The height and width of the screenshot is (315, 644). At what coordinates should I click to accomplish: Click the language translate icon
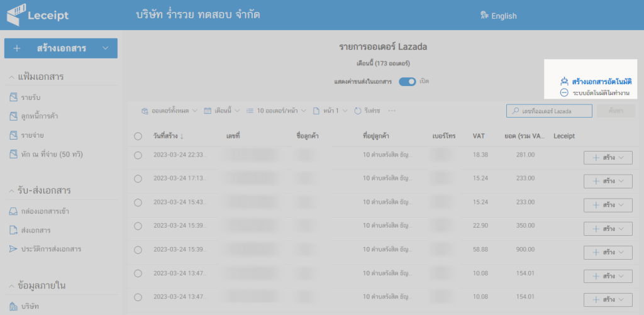(x=484, y=16)
